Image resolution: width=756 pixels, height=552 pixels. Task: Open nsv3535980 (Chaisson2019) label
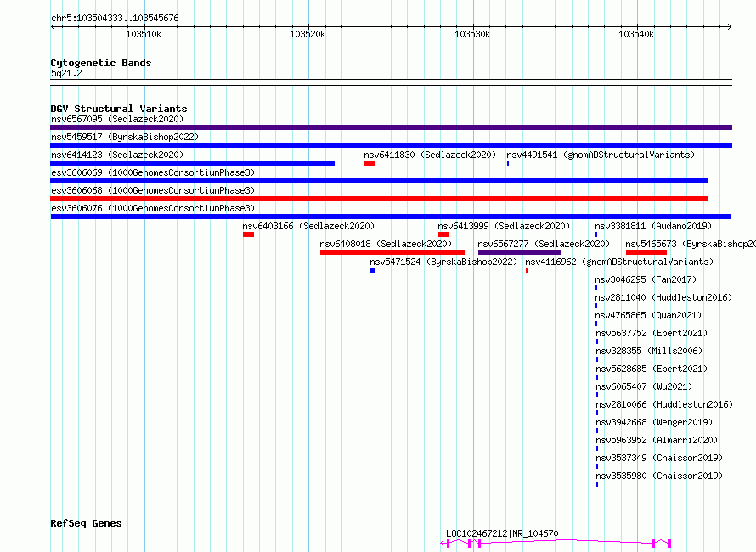pos(659,476)
